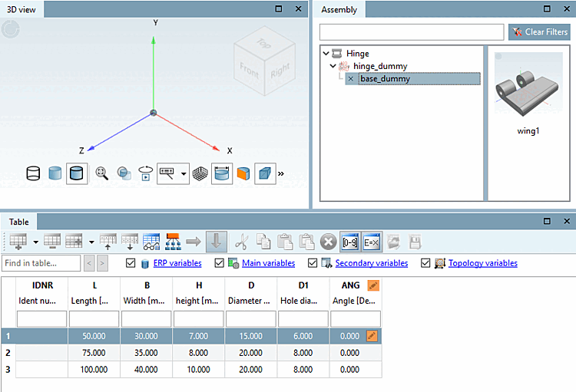Click the right arrow toolbar icon
The image size is (576, 392).
tap(194, 242)
